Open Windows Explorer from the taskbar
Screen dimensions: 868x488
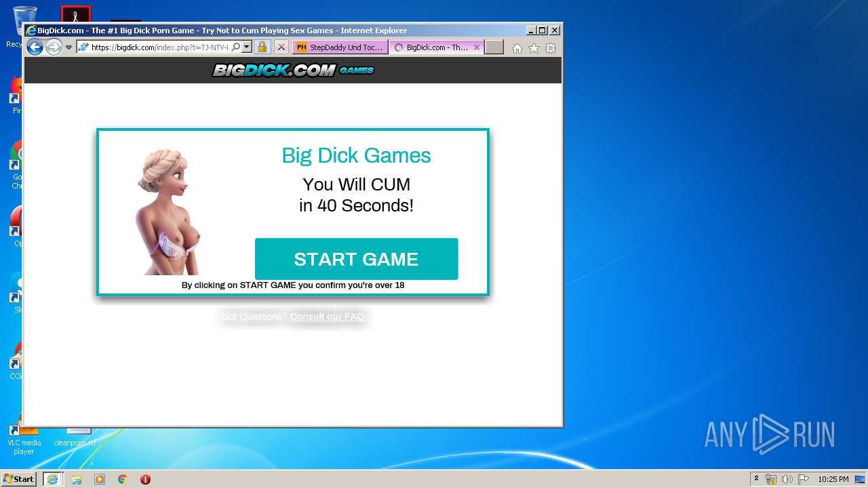pyautogui.click(x=77, y=479)
